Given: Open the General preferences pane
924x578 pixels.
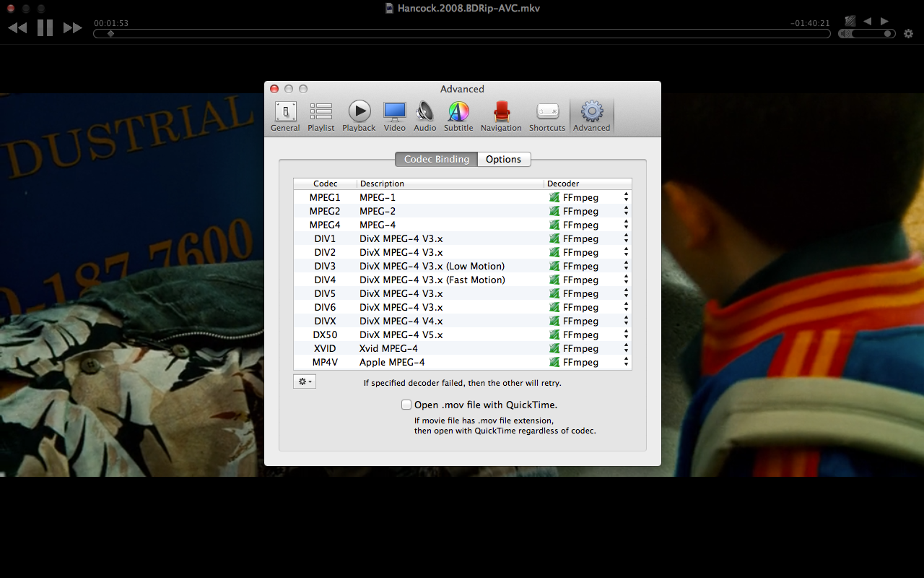Looking at the screenshot, I should point(285,116).
